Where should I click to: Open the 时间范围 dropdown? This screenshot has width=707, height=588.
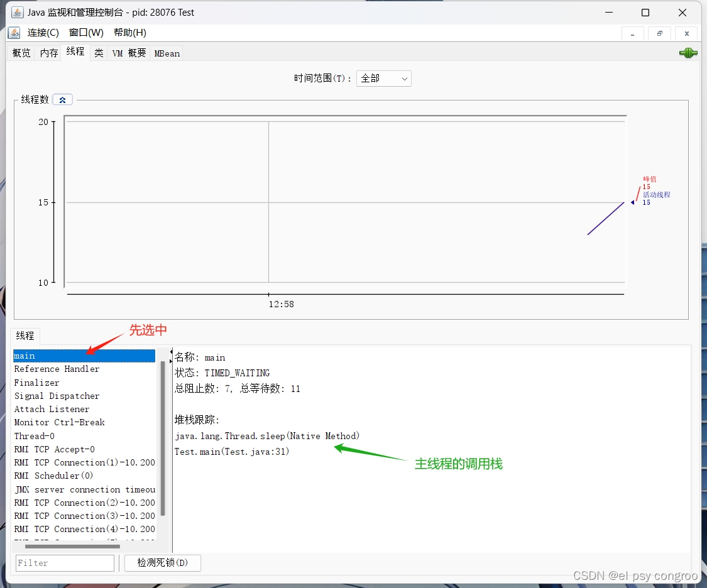pos(384,79)
